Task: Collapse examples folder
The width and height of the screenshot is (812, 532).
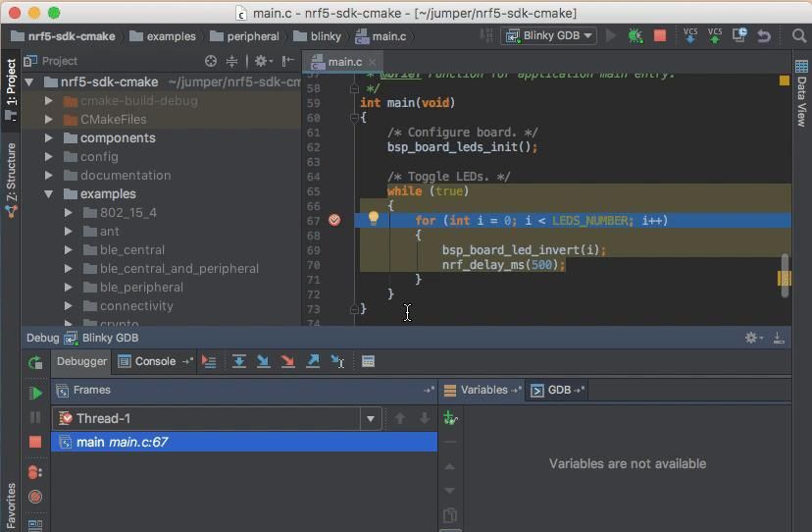Action: click(49, 194)
